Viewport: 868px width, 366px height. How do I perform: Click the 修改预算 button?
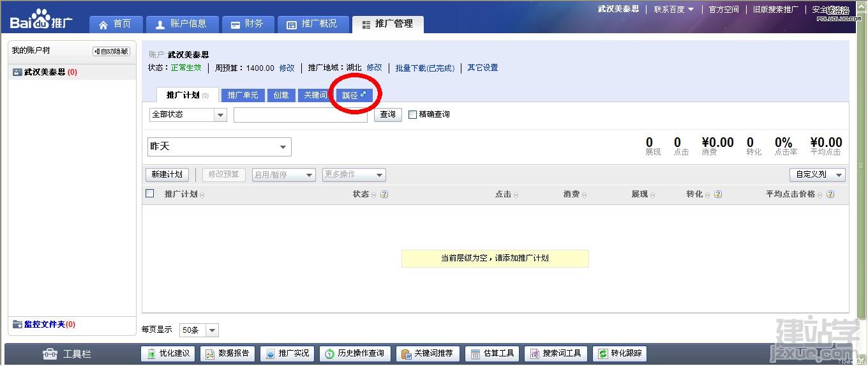(224, 174)
